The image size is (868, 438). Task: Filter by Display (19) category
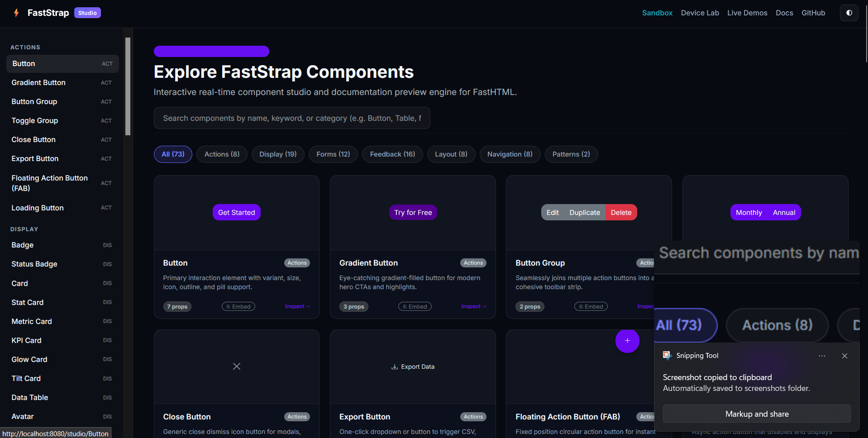[x=278, y=154]
